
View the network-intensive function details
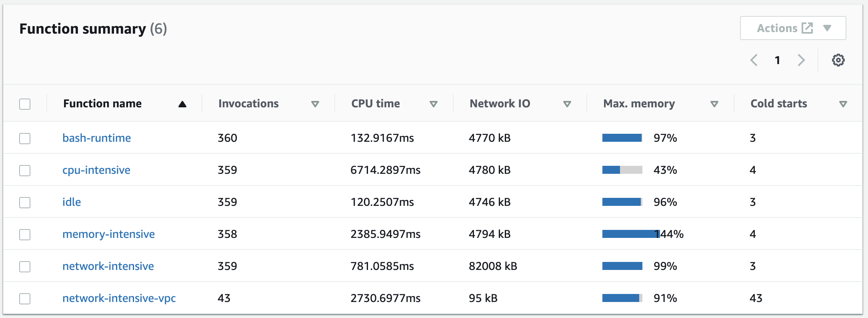coord(108,266)
